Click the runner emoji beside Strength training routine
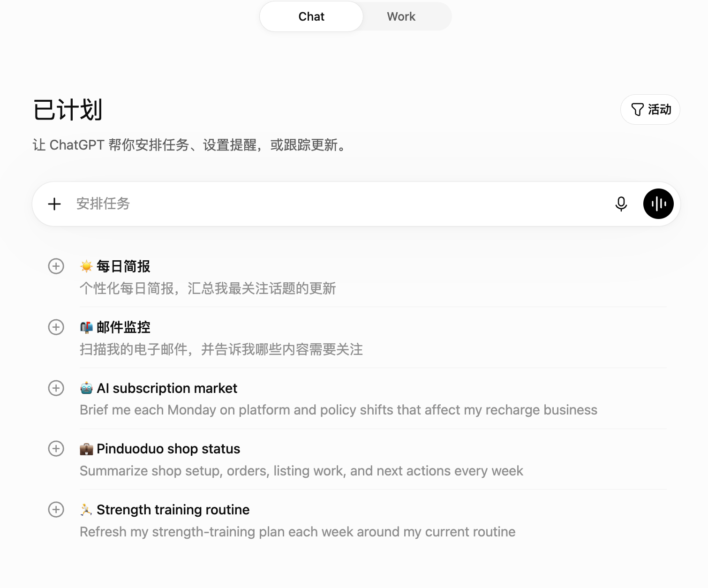The image size is (708, 588). (86, 510)
